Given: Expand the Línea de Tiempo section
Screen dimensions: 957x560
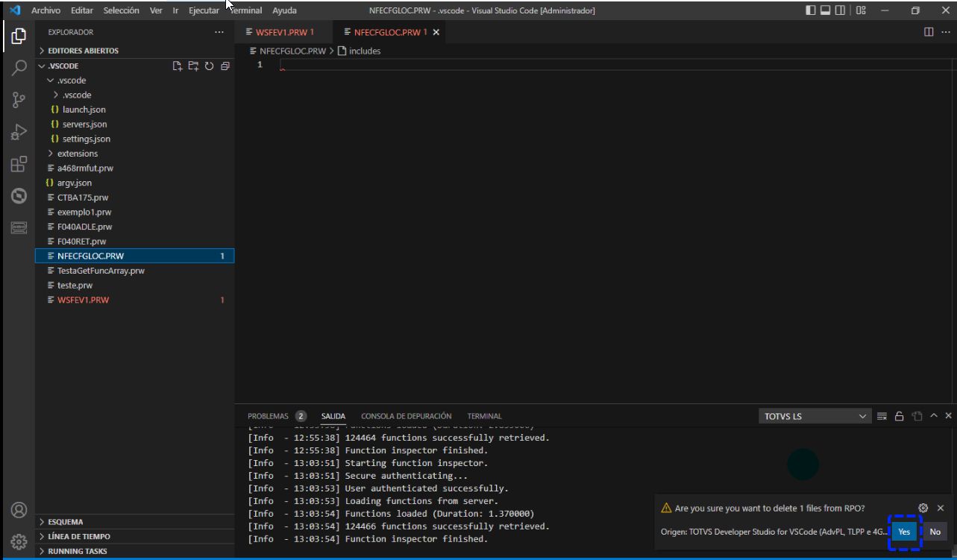Looking at the screenshot, I should tap(135, 536).
